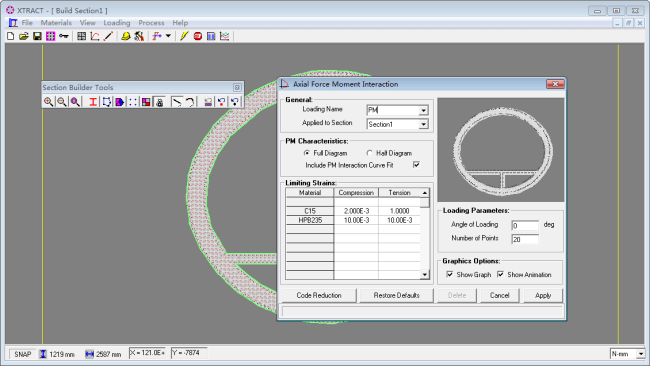The height and width of the screenshot is (366, 650).
Task: Click the undo arrow with red dot
Action: click(x=221, y=102)
